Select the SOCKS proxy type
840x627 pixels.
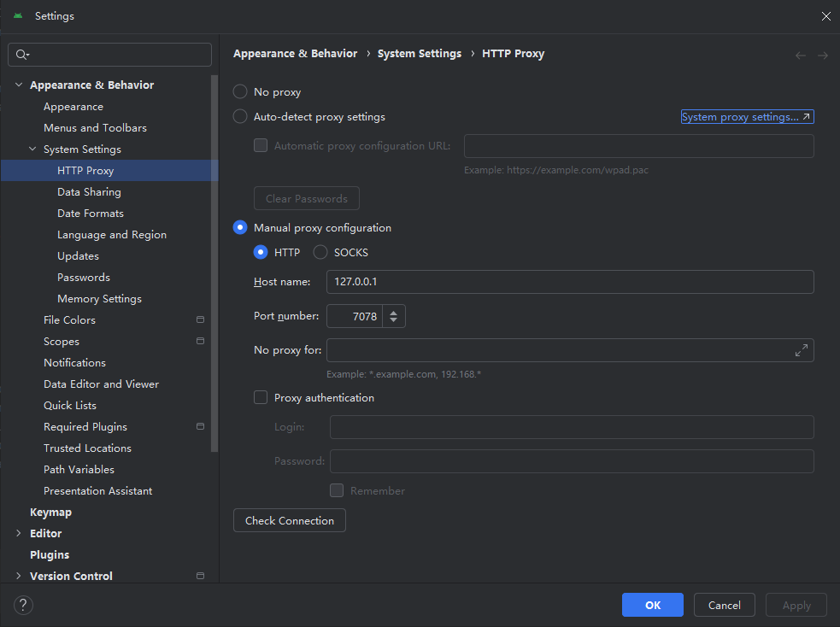pyautogui.click(x=320, y=252)
